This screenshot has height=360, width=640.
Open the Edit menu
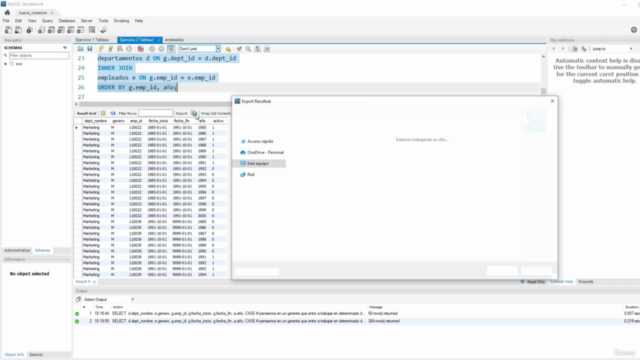click(x=18, y=21)
